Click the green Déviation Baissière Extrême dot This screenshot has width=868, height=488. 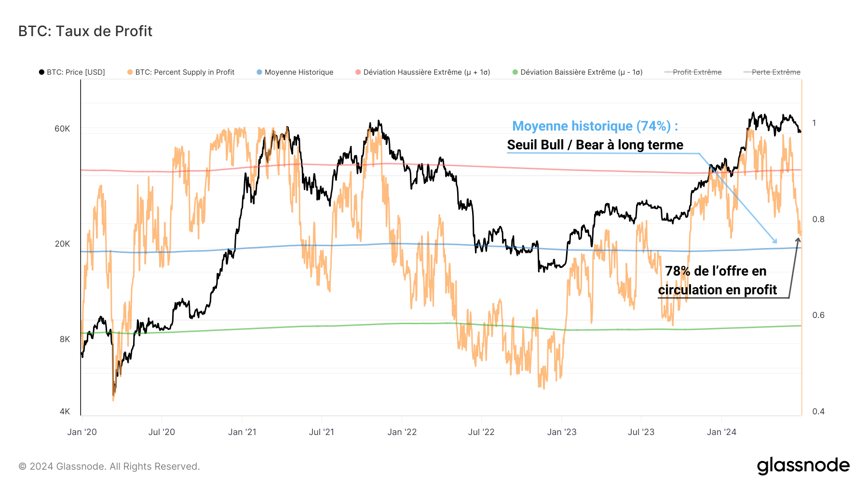[515, 72]
